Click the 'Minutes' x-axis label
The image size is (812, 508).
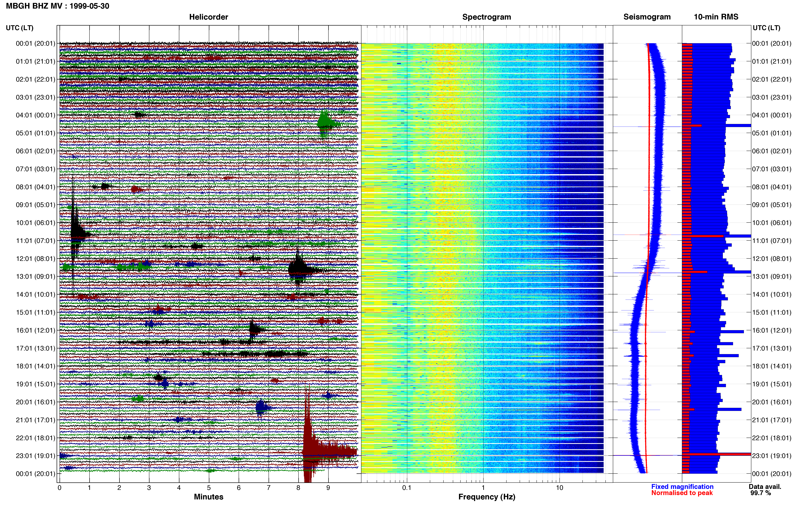(209, 497)
